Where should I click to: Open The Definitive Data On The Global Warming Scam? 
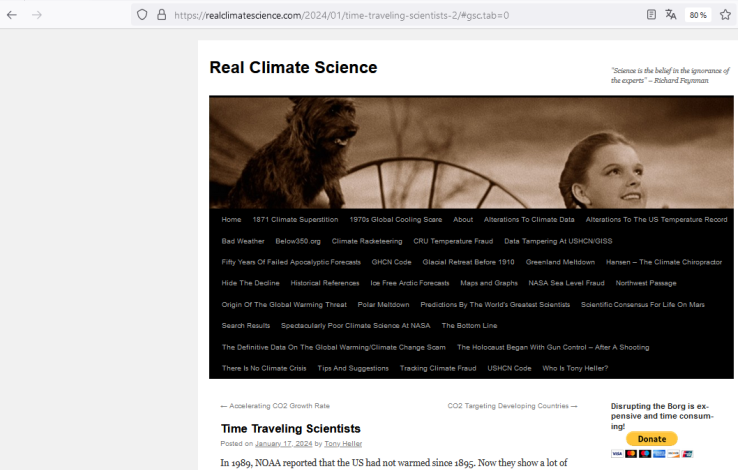(x=334, y=347)
